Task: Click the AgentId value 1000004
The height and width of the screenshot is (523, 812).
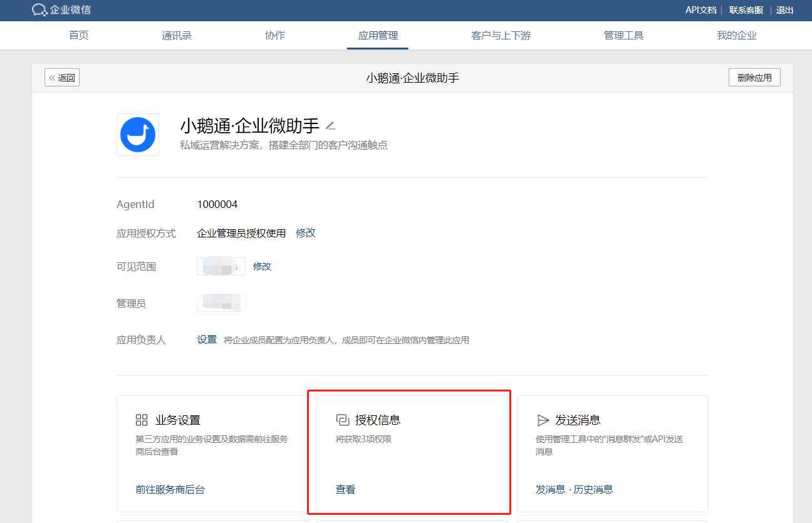Action: (217, 205)
